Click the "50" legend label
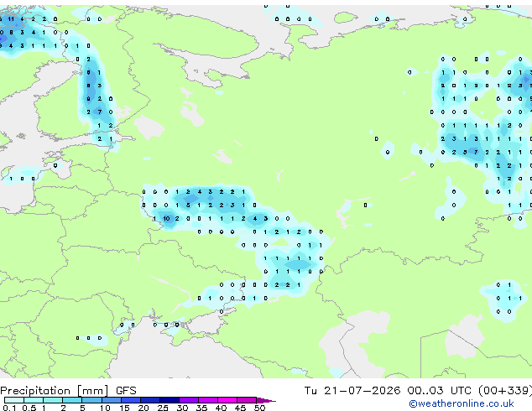Viewport: 532px width, 411px height. pos(259,408)
